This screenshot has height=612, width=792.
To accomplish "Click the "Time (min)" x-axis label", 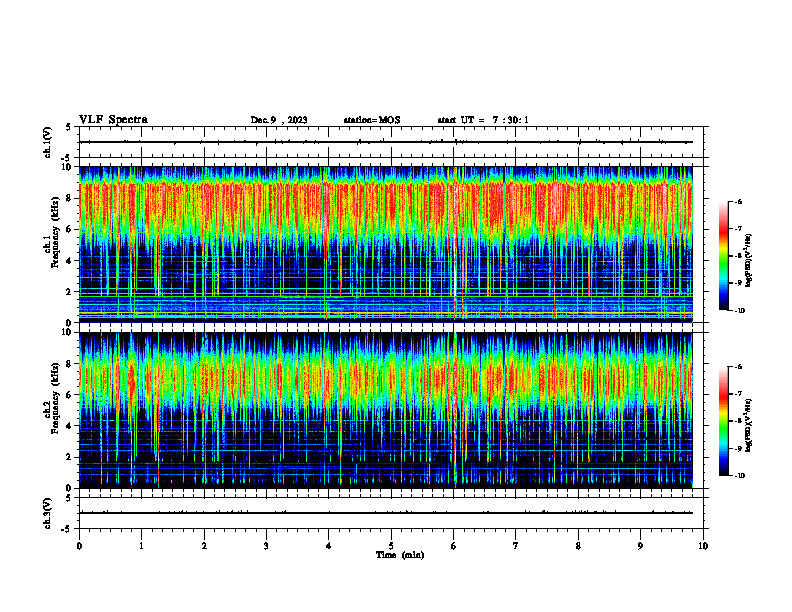I will (x=400, y=555).
